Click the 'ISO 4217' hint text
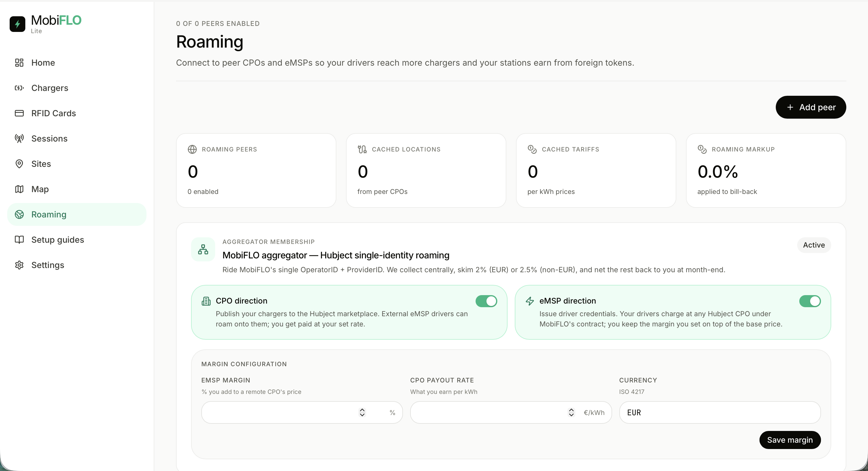Viewport: 868px width, 471px height. pos(632,392)
